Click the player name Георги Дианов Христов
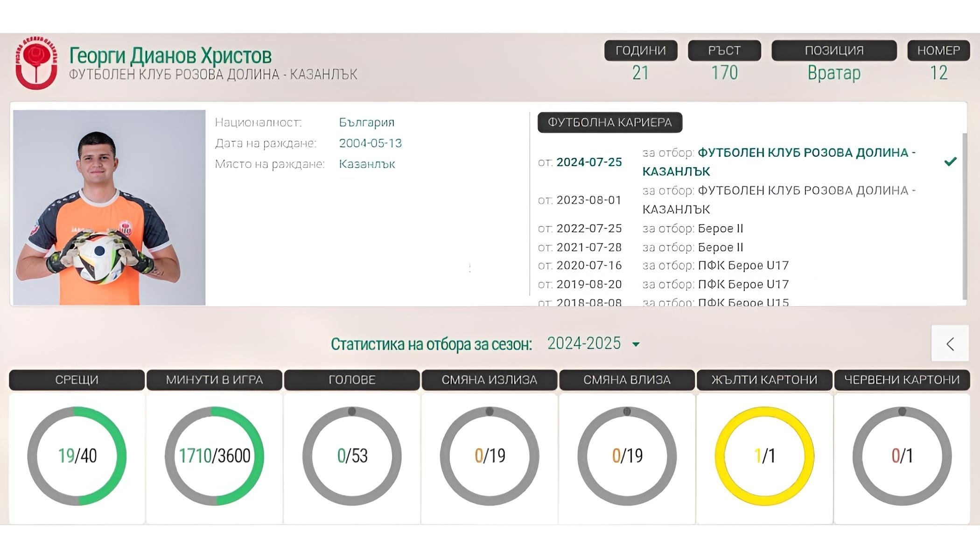Viewport: 980px width, 560px height. [x=170, y=56]
